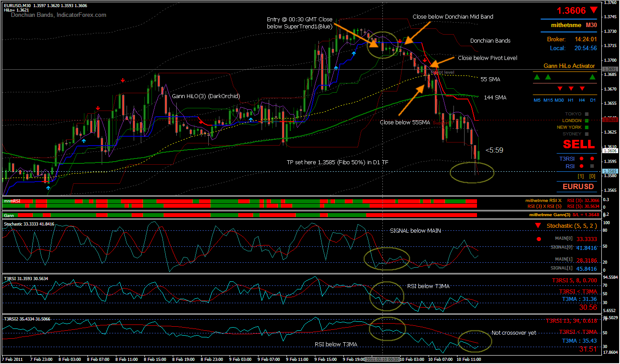
Task: Click the red down triangle above H1
Action: [571, 89]
